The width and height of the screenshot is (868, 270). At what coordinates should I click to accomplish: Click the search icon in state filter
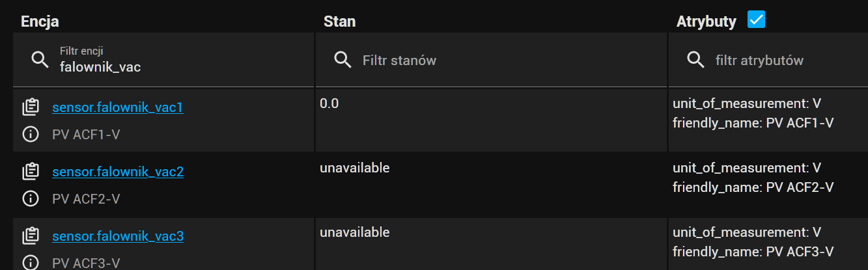tap(343, 60)
